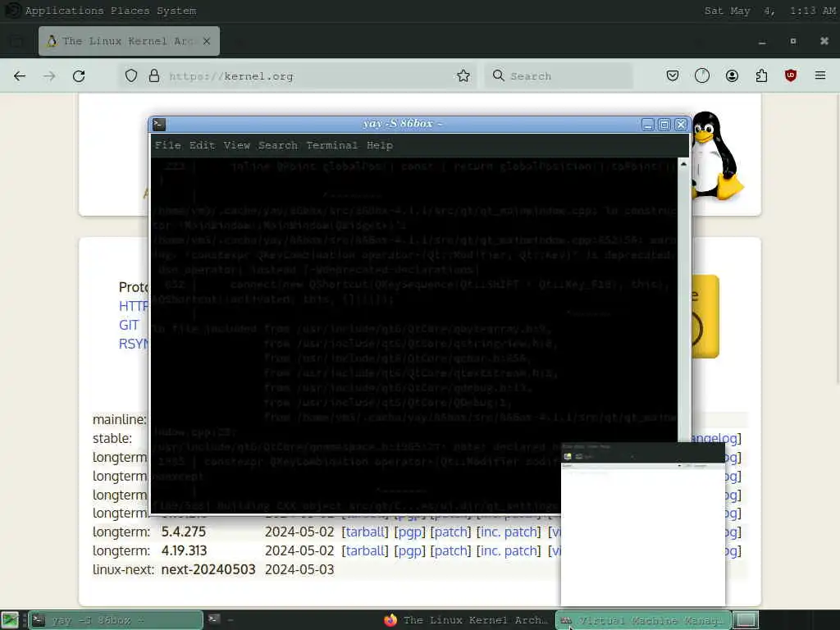Viewport: 840px width, 630px height.
Task: Go back in Firefox history
Action: click(20, 76)
